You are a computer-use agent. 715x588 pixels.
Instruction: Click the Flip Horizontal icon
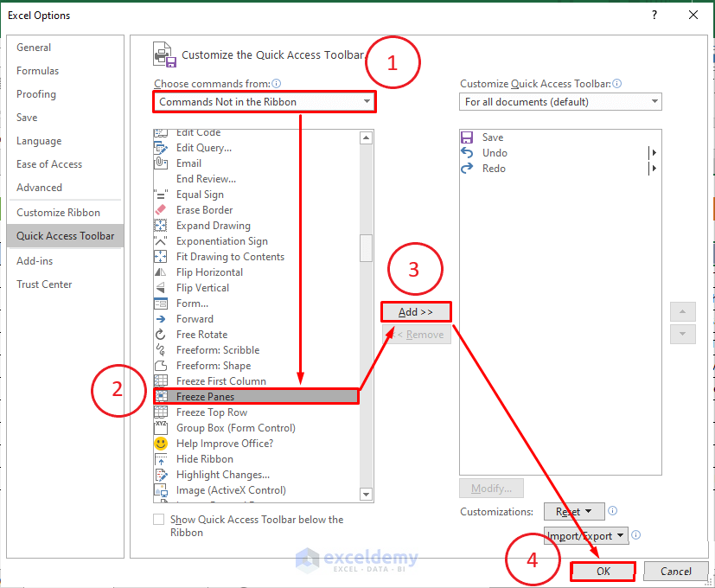click(161, 272)
